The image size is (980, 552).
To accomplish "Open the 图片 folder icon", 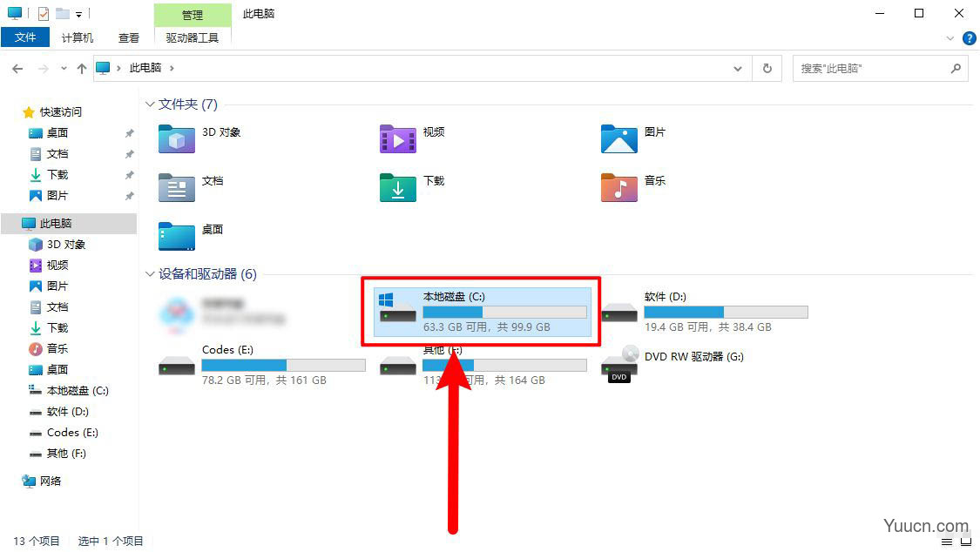I will pos(618,139).
